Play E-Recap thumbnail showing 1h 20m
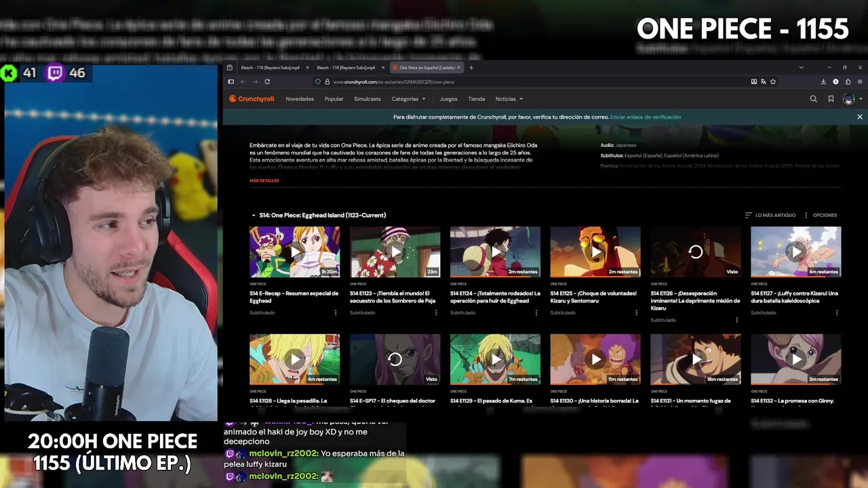 [x=294, y=252]
